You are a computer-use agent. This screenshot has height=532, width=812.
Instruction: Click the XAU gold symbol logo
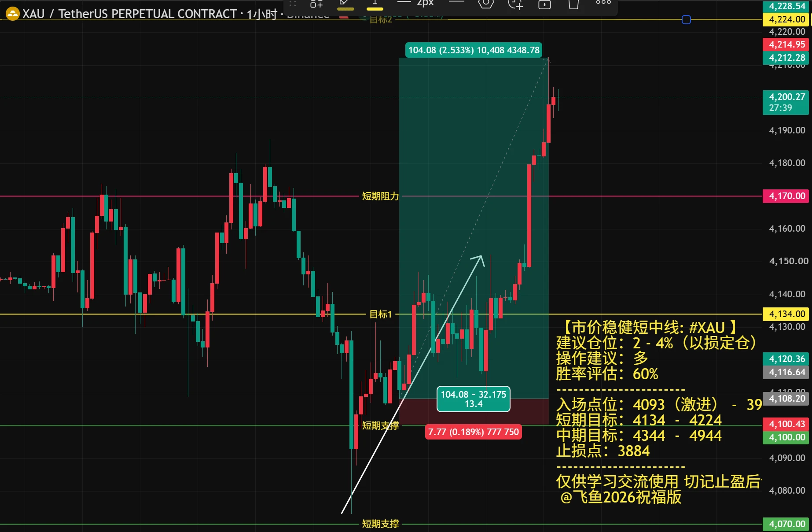12,14
